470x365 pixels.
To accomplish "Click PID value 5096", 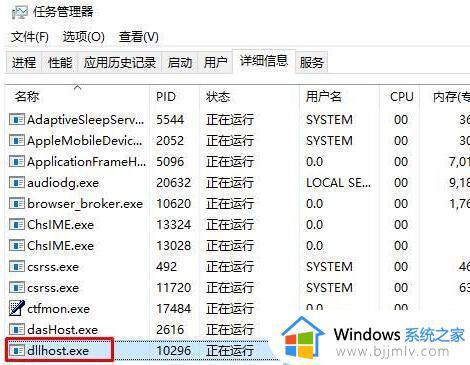I will (x=170, y=161).
